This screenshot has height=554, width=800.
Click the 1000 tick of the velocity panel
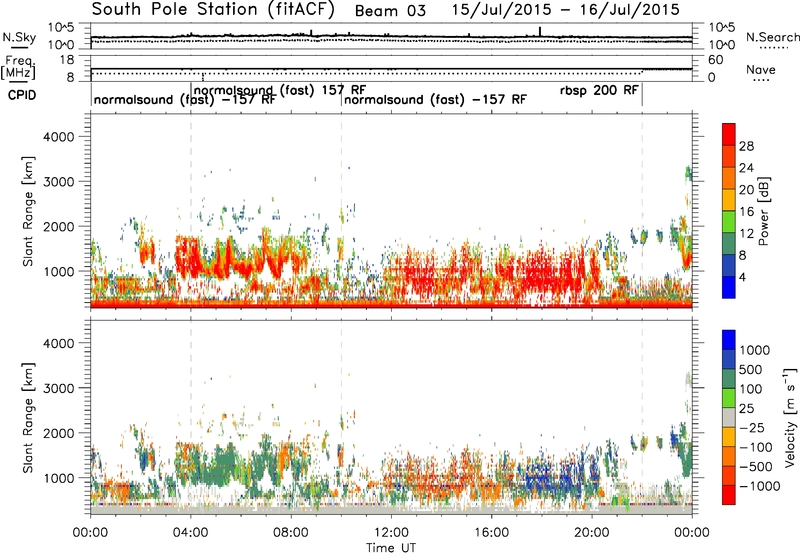58,478
